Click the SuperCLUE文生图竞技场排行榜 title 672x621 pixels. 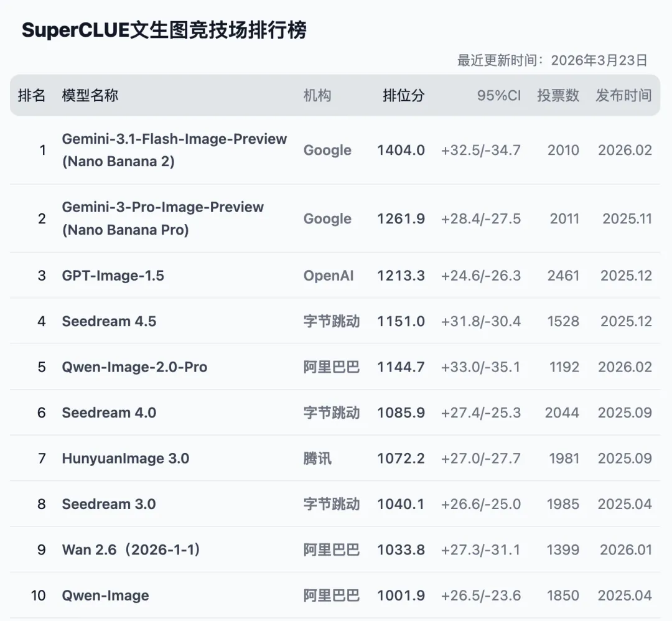164,30
